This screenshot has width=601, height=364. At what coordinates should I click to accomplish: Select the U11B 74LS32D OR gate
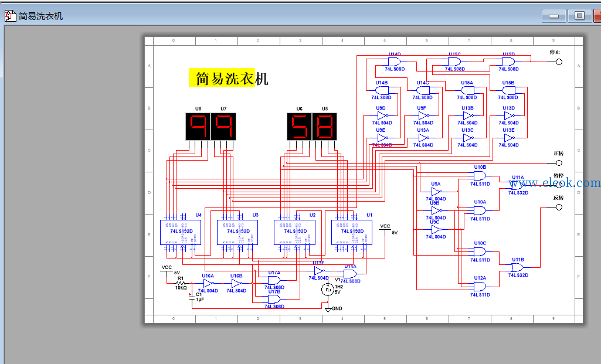[518, 267]
